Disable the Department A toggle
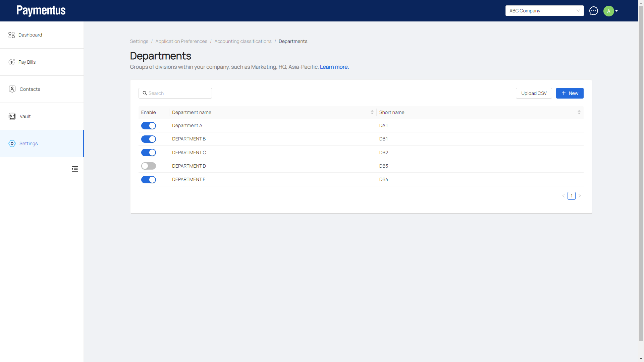 pyautogui.click(x=148, y=126)
